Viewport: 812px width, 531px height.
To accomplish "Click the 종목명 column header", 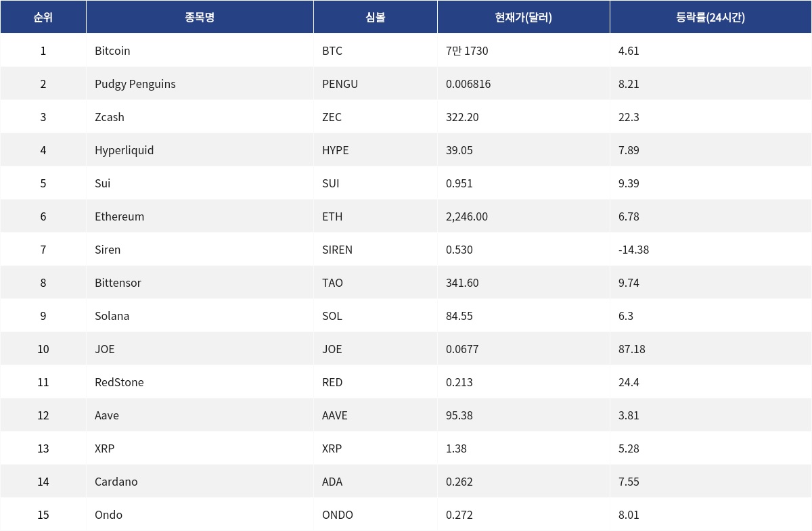I will (200, 18).
